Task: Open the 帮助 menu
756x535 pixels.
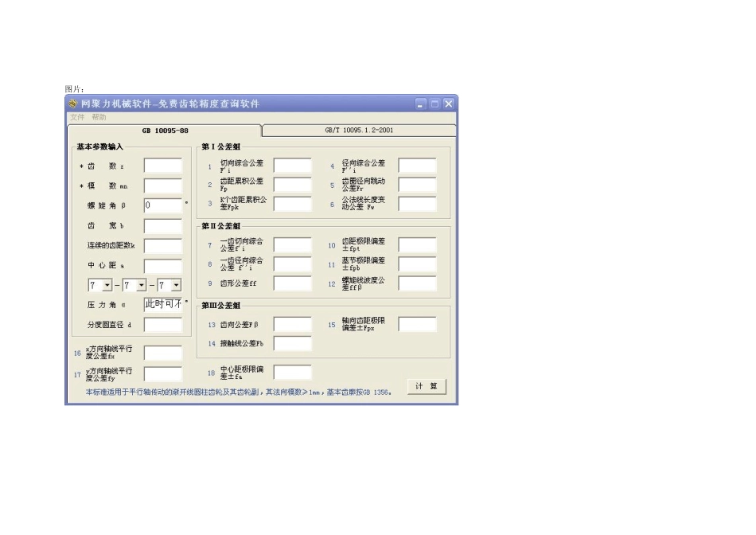Action: (x=99, y=117)
